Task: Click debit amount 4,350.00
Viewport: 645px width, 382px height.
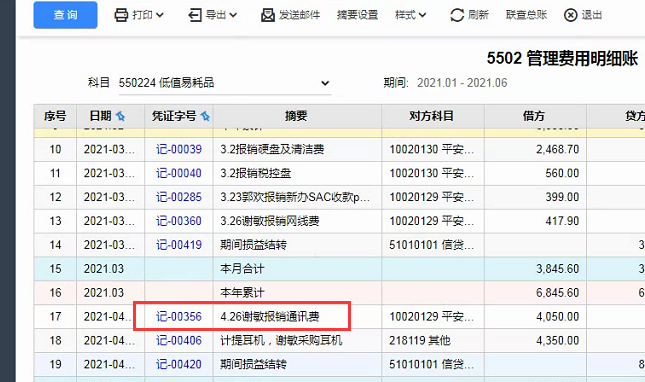Action: click(557, 340)
